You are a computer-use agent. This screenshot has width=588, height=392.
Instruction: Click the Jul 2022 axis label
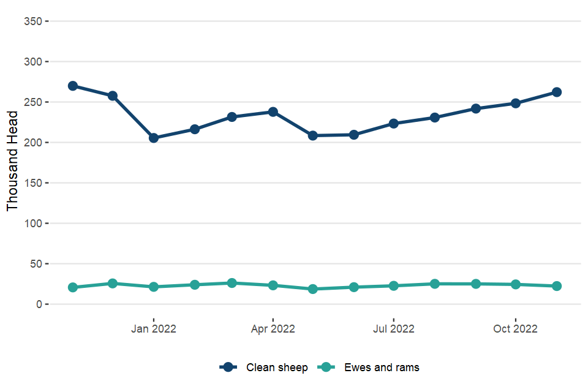393,329
